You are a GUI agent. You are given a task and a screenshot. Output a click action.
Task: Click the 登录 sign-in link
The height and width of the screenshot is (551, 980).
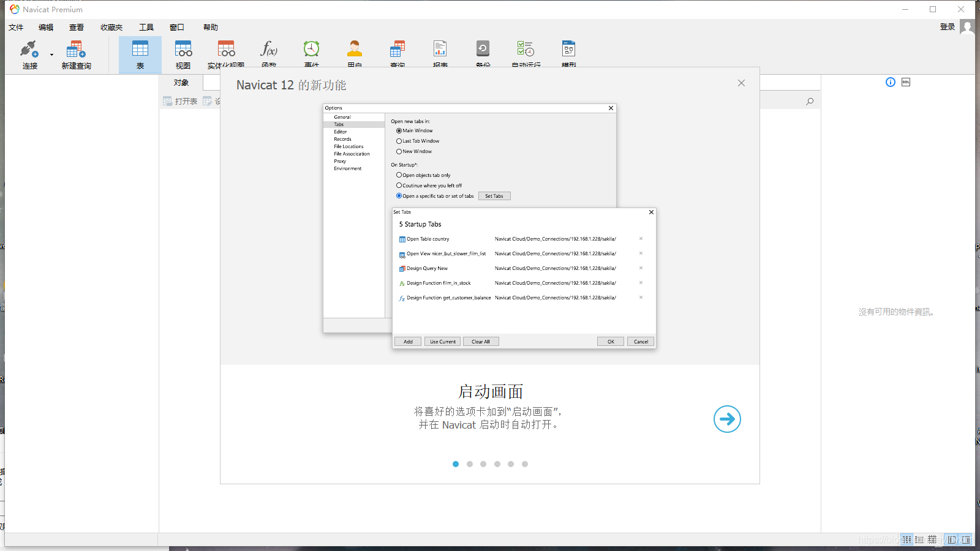[948, 26]
